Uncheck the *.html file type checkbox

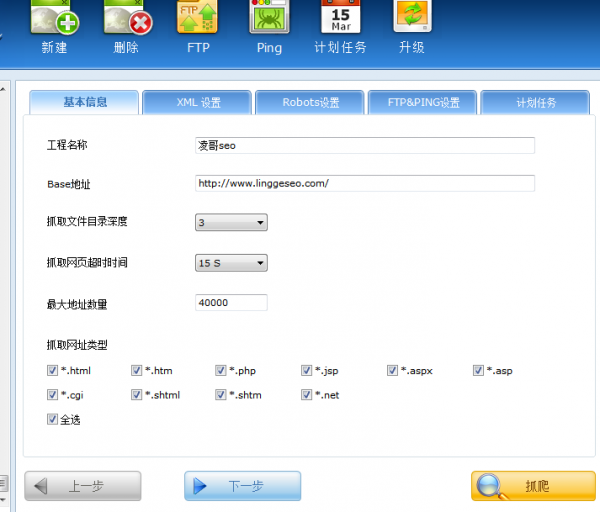[52, 371]
